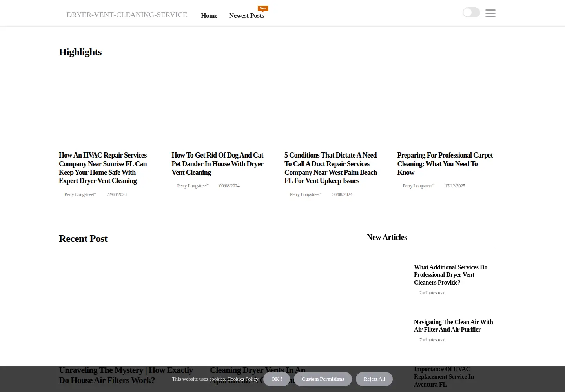Open the HVAC Repair Services Sunrise FL article

point(103,168)
